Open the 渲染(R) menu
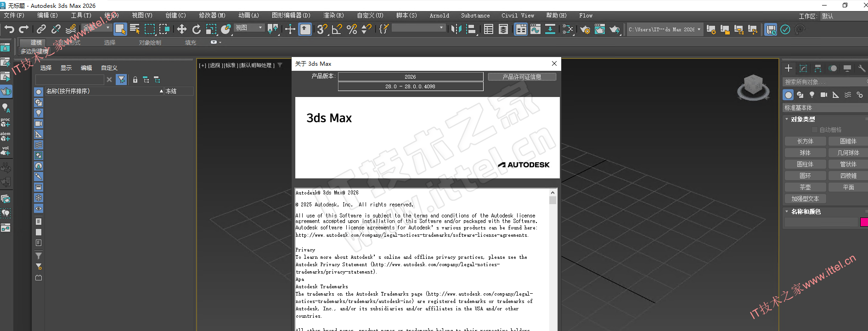The height and width of the screenshot is (331, 868). pos(333,16)
